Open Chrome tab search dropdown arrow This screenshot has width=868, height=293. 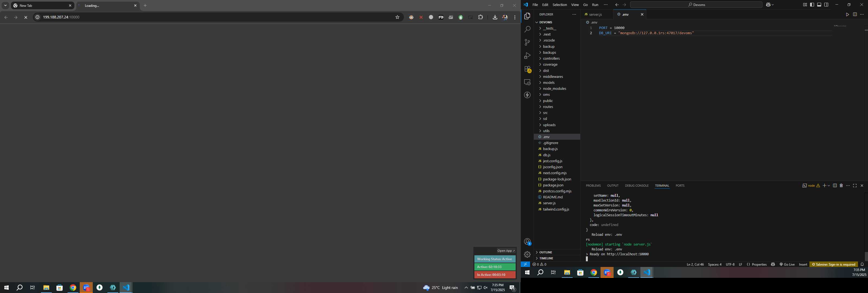coord(5,5)
